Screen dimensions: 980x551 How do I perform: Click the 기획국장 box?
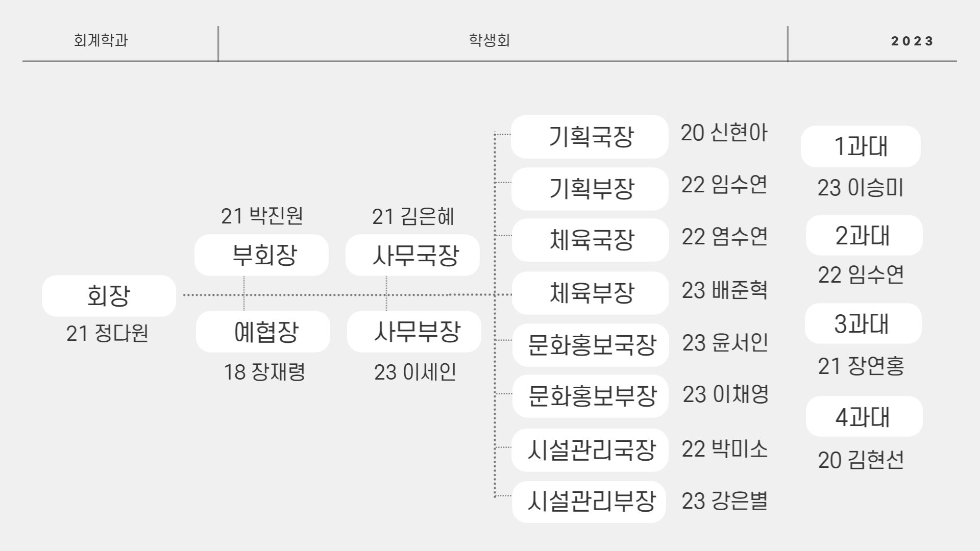point(590,137)
